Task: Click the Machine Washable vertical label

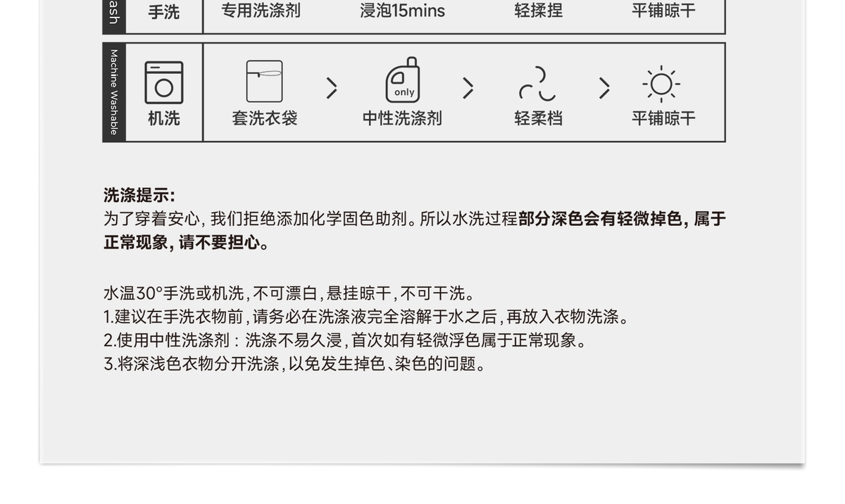Action: 114,92
